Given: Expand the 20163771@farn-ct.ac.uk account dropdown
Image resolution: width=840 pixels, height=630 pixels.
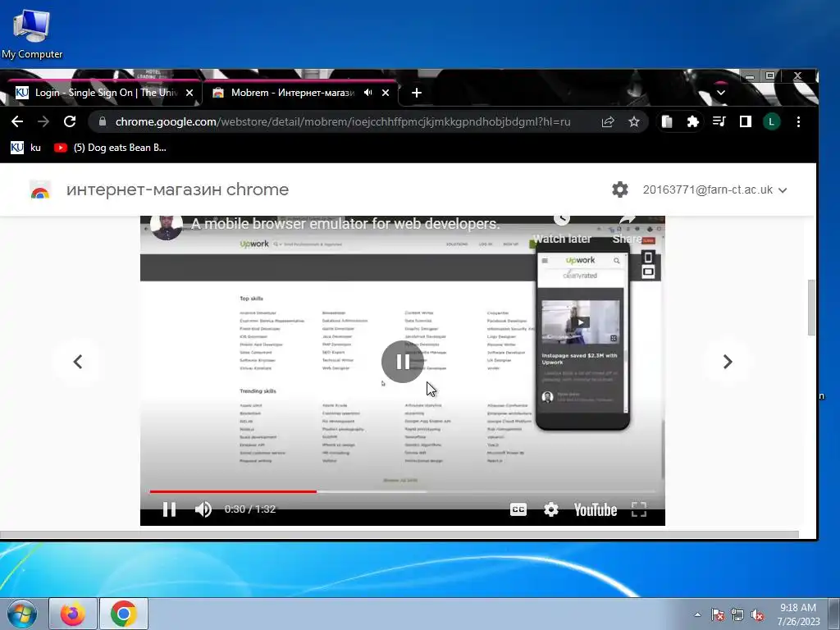Looking at the screenshot, I should coord(714,189).
